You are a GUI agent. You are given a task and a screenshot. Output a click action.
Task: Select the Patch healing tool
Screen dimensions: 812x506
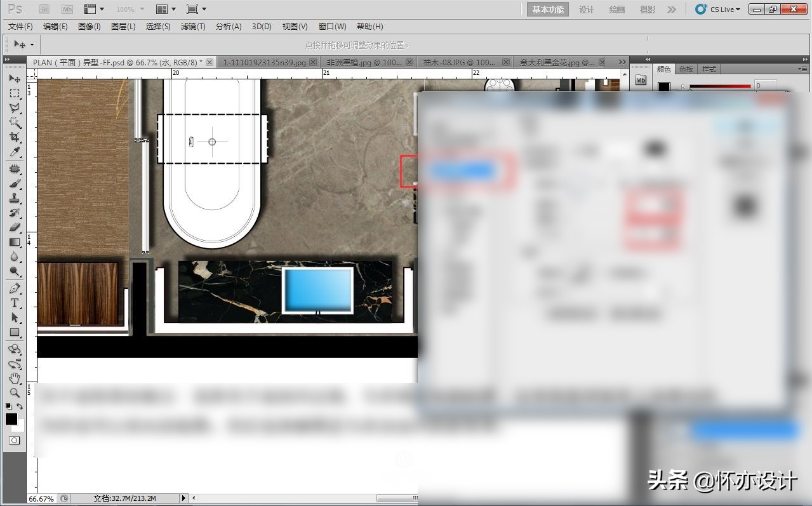tap(15, 170)
